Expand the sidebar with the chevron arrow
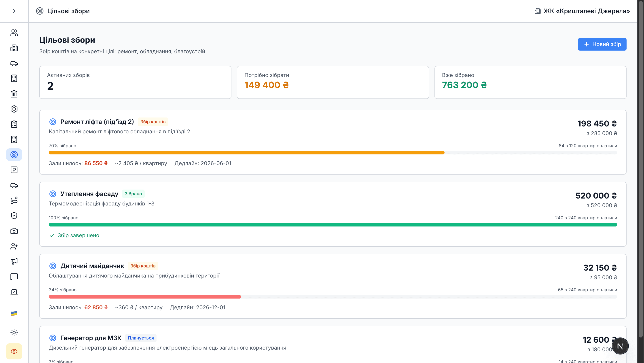 click(14, 11)
